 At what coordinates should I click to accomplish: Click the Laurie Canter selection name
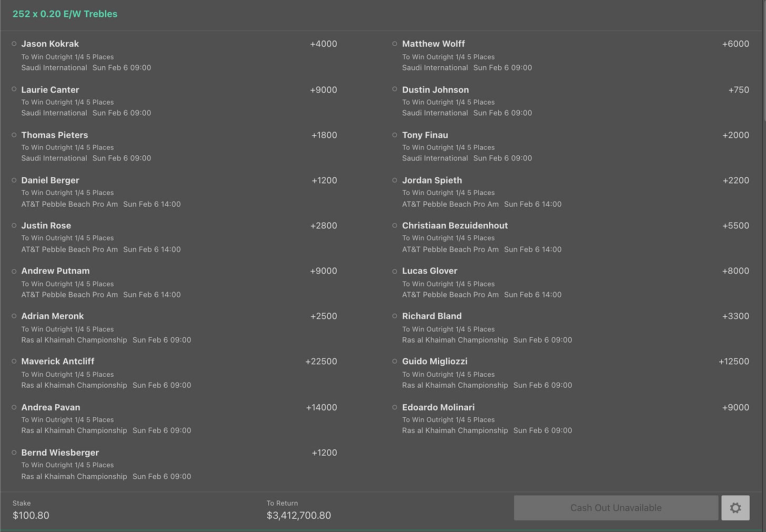point(50,89)
